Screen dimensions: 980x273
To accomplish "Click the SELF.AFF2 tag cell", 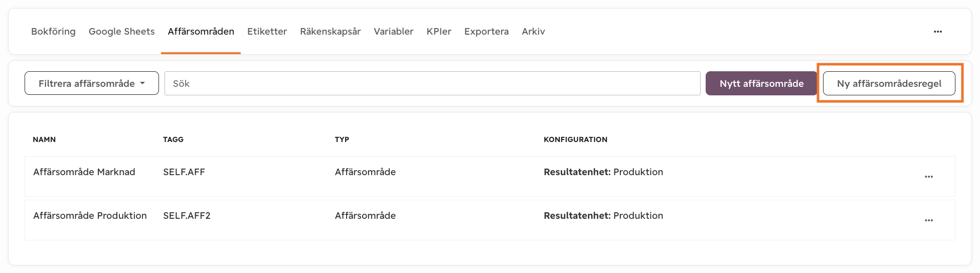I will [x=187, y=215].
